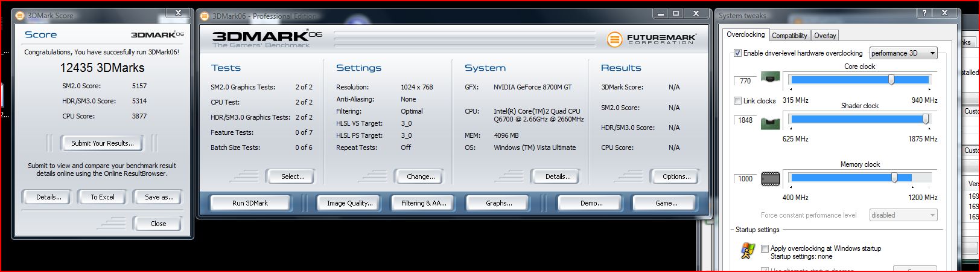Click the Feature Tests 0 of 7 value
Image resolution: width=980 pixels, height=272 pixels.
[304, 133]
